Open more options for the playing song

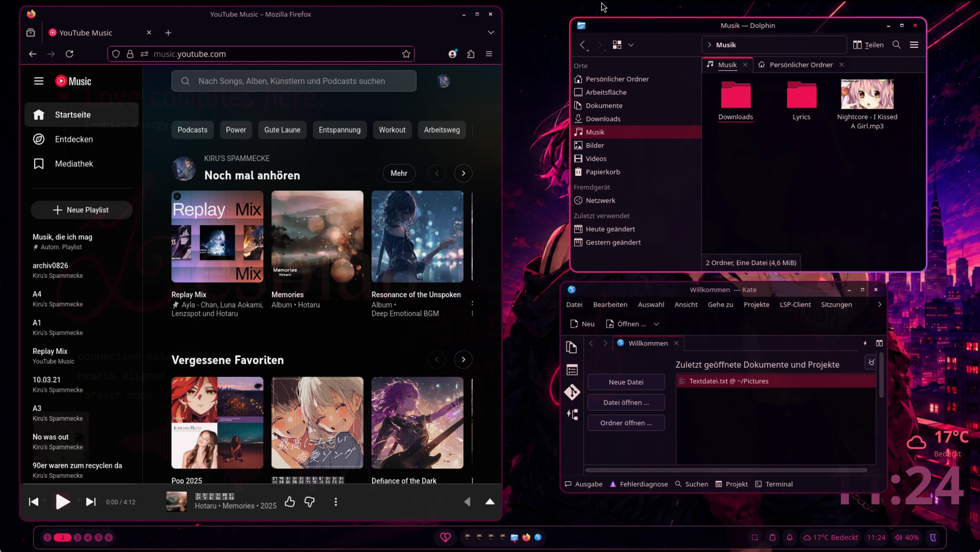tap(336, 501)
